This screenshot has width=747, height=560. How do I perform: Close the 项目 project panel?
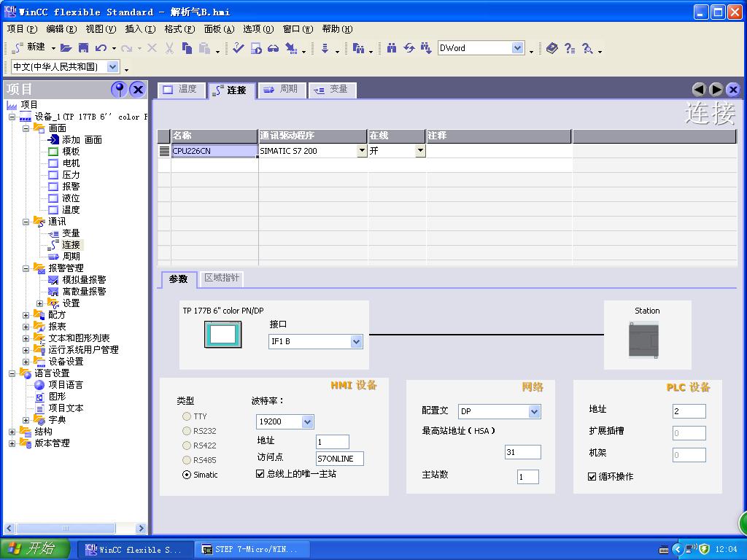tap(138, 89)
